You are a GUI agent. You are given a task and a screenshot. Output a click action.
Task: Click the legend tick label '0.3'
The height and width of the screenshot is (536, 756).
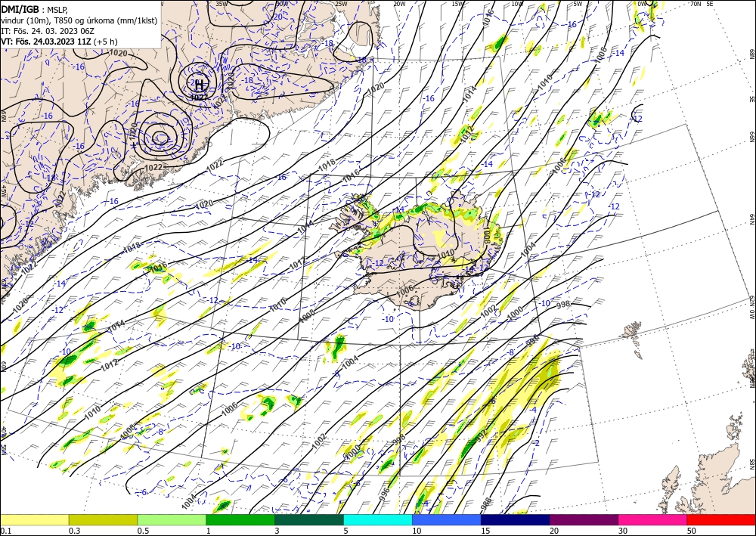point(74,531)
